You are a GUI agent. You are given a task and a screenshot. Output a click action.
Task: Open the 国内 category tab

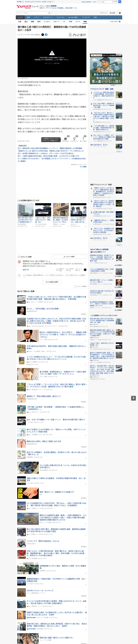26,21
